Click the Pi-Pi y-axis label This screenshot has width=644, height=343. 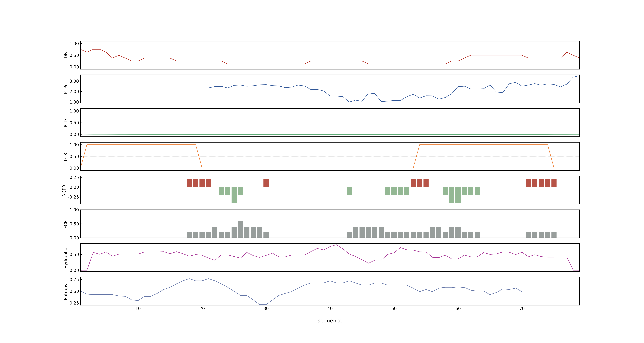click(x=66, y=89)
